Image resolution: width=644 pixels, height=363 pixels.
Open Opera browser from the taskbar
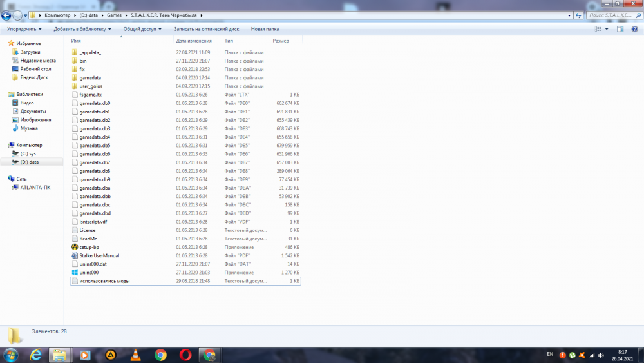[x=185, y=355]
